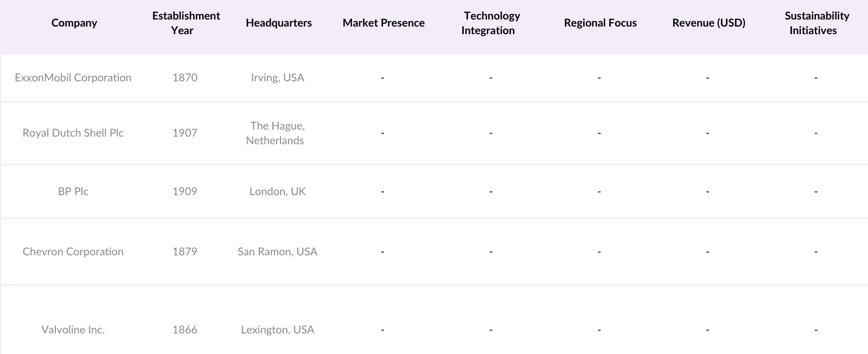Click the Establishment Year column header
The image size is (868, 354).
point(186,23)
